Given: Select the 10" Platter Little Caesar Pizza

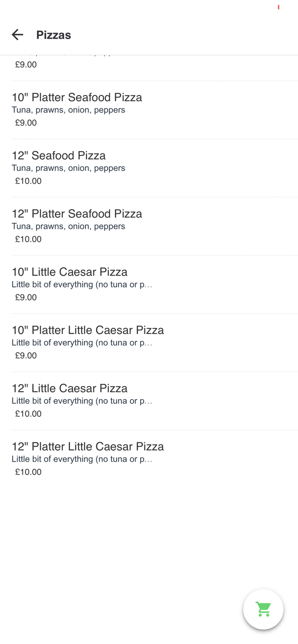Looking at the screenshot, I should (88, 330).
